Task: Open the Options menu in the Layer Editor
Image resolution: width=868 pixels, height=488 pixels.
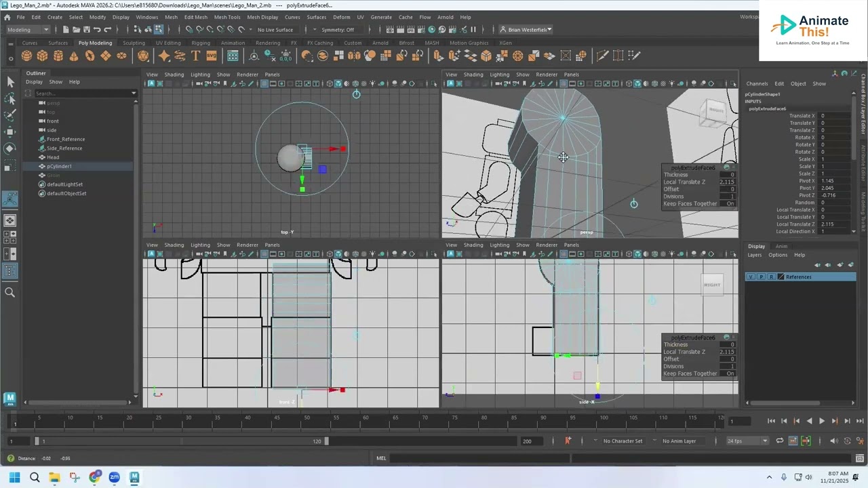Action: coord(778,255)
